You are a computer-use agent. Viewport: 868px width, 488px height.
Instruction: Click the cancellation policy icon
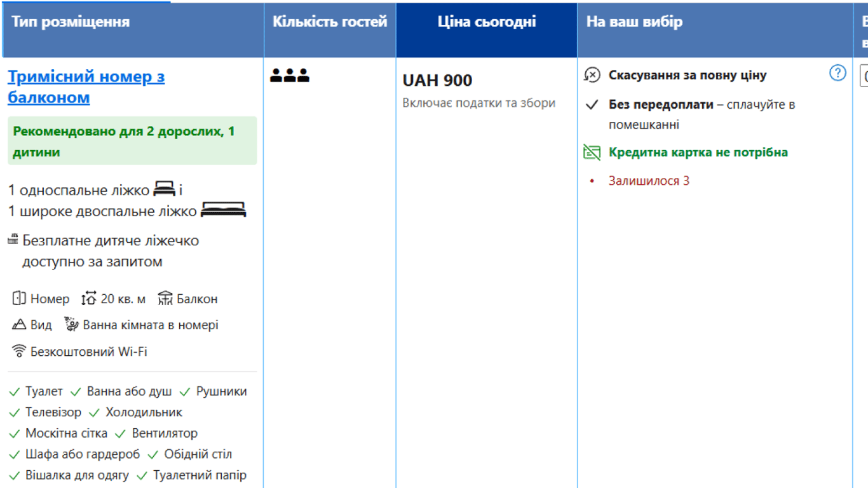click(592, 75)
